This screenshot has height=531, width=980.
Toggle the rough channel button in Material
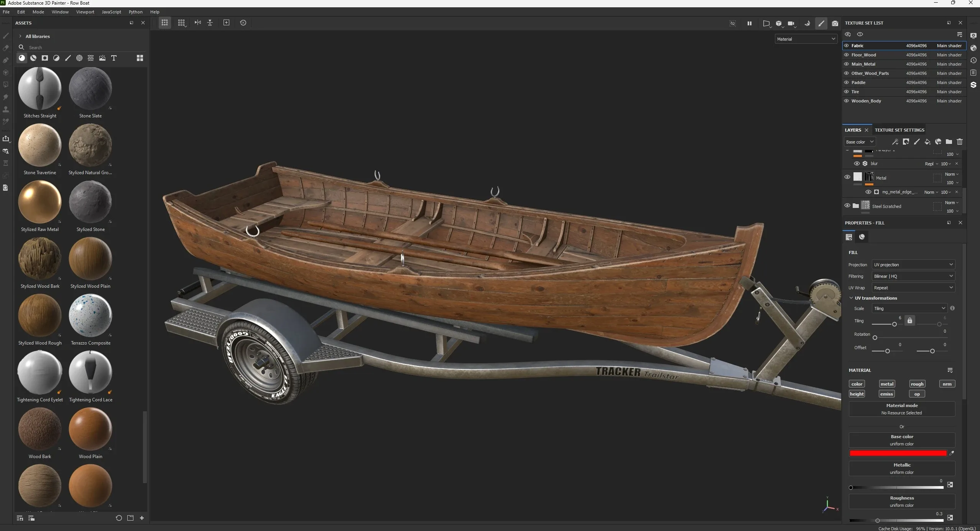[917, 384]
